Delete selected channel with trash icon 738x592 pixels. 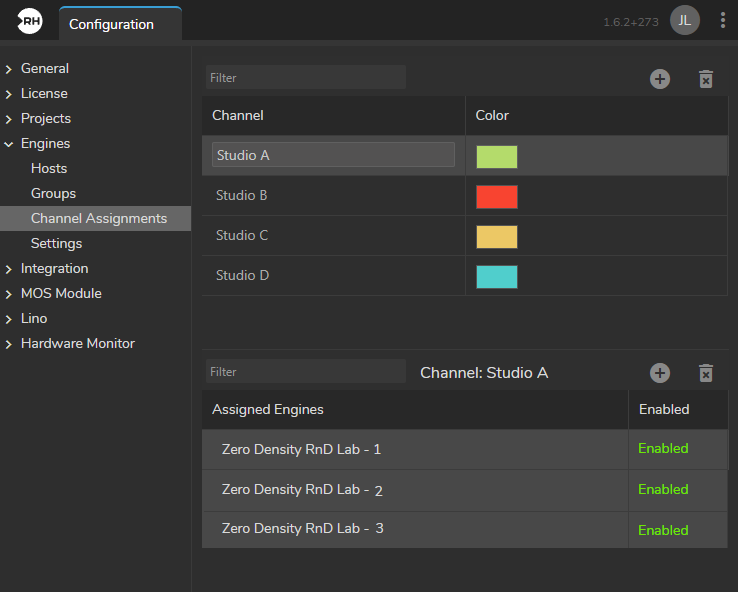[x=706, y=79]
